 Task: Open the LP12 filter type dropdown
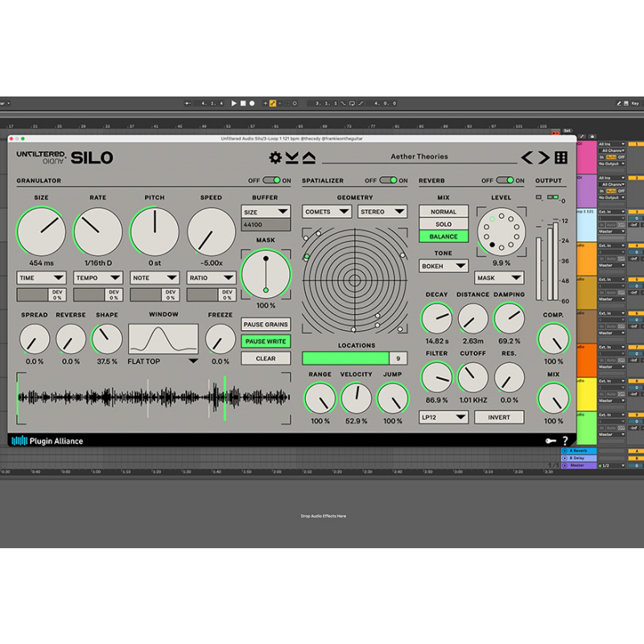(x=444, y=417)
